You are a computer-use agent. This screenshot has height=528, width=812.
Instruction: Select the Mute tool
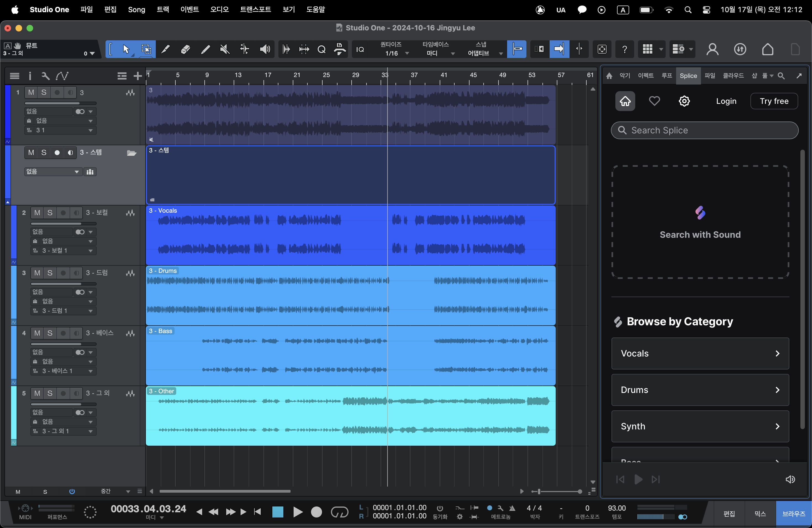tap(225, 49)
